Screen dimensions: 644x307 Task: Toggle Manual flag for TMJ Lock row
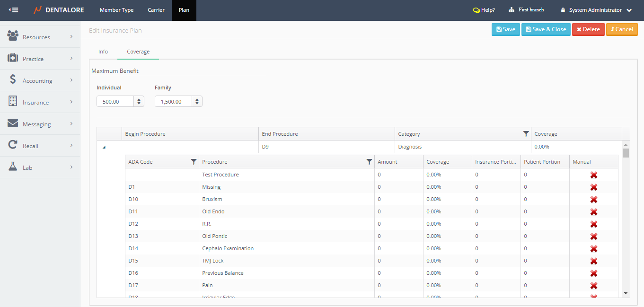593,261
